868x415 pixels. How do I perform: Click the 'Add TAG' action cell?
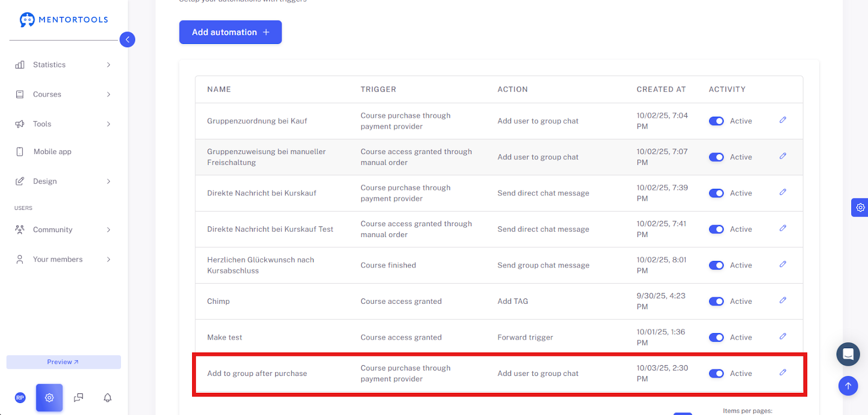point(513,302)
